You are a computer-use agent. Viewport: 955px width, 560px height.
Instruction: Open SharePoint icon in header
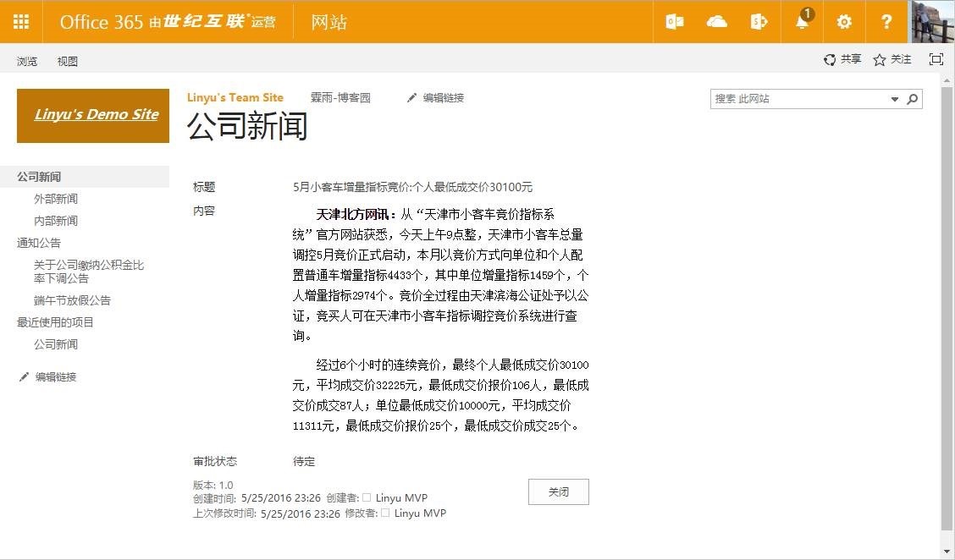coord(759,22)
